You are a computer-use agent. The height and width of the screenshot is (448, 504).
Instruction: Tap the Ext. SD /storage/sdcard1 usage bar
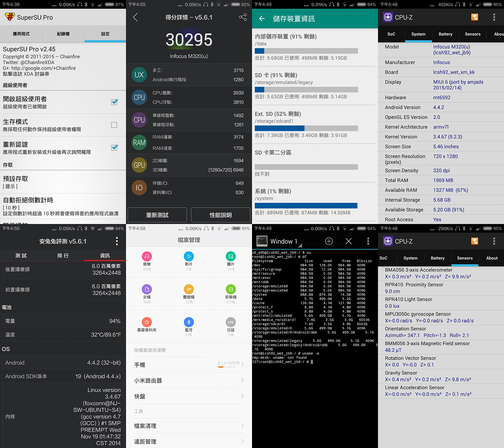pos(306,128)
